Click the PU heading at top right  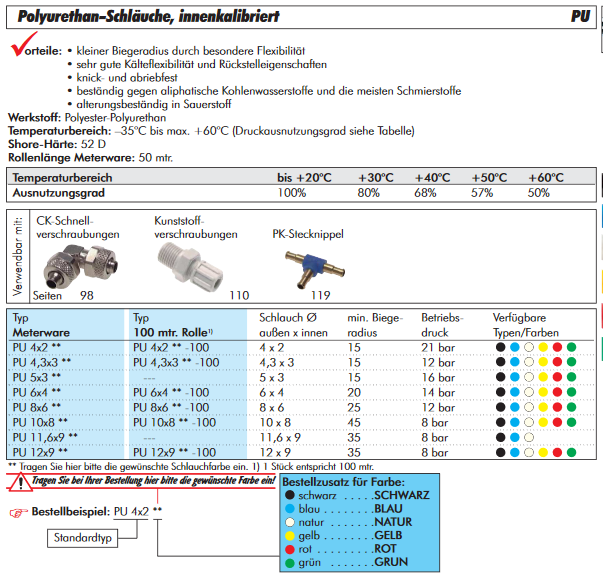pyautogui.click(x=579, y=17)
